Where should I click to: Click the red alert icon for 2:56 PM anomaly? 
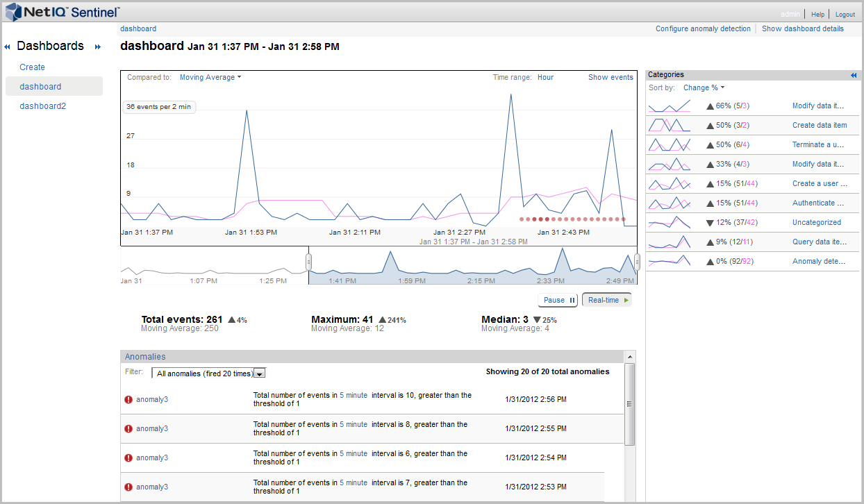pos(128,400)
